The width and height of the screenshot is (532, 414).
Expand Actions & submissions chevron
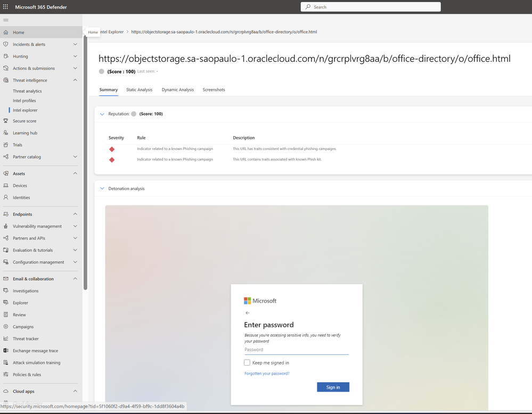click(x=75, y=68)
